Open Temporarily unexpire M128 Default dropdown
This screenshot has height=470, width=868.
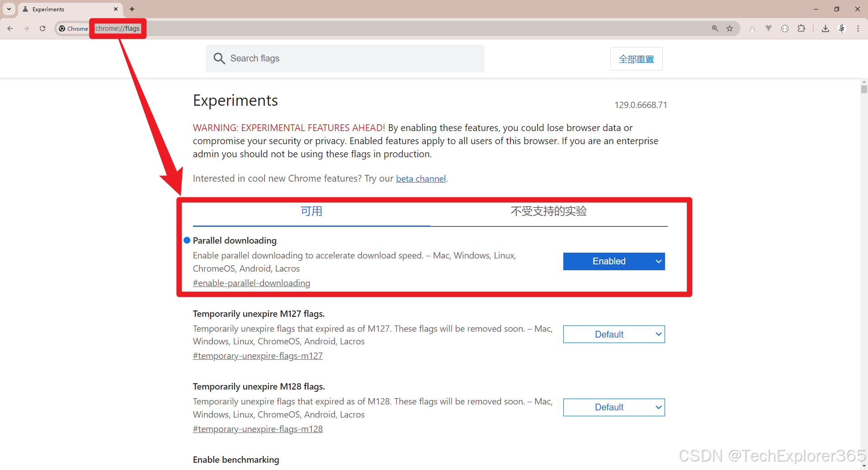[614, 407]
